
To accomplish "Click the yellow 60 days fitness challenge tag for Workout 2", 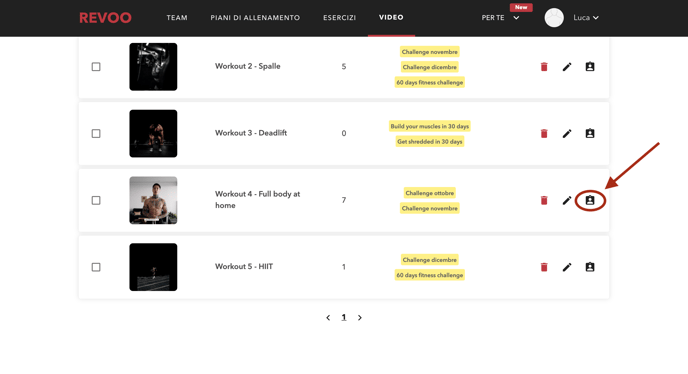I will click(430, 82).
